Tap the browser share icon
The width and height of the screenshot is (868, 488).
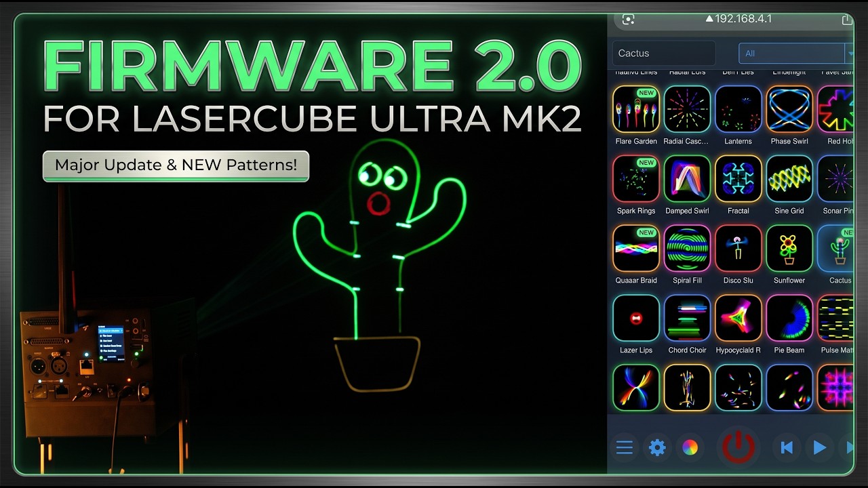tap(846, 20)
